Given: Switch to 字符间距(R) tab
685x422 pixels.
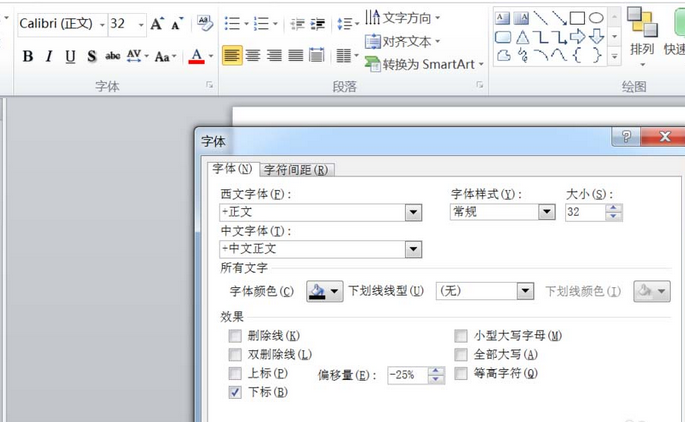Looking at the screenshot, I should click(296, 170).
